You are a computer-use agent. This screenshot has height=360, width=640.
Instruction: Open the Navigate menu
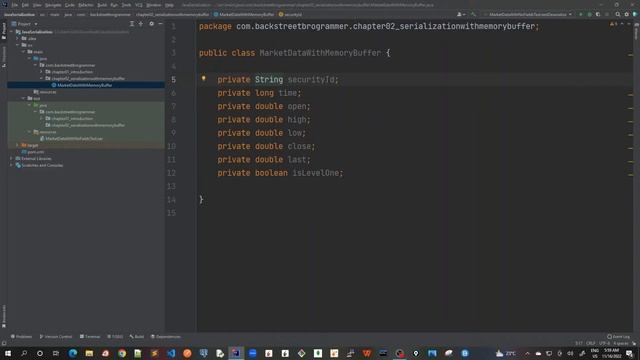53,5
